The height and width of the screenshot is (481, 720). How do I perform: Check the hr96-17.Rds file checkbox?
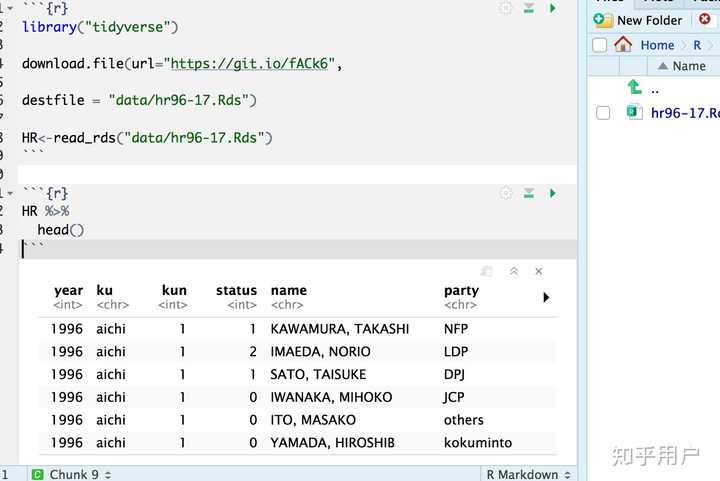click(603, 113)
